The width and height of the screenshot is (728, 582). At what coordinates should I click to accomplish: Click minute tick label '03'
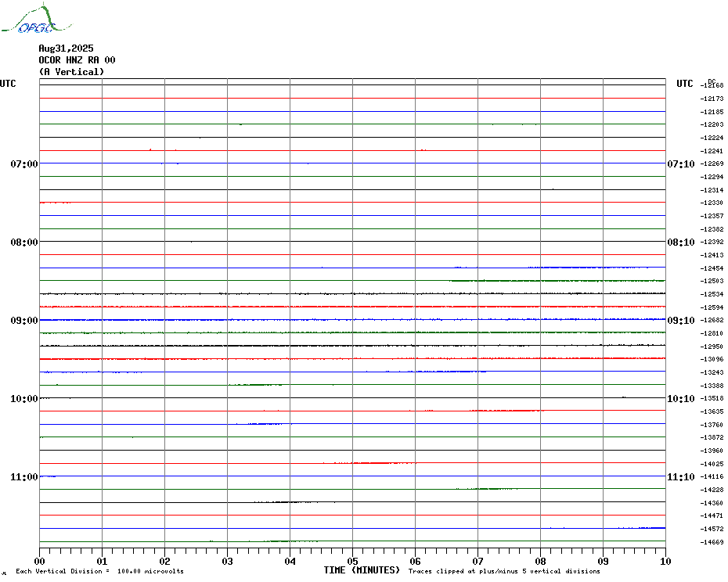pyautogui.click(x=228, y=562)
